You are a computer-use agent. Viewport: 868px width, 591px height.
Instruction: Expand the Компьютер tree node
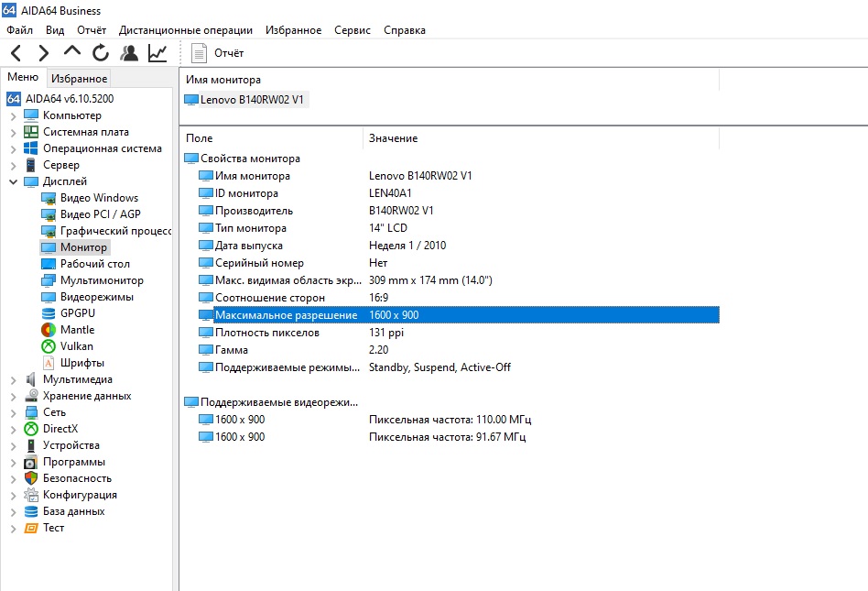click(x=14, y=115)
